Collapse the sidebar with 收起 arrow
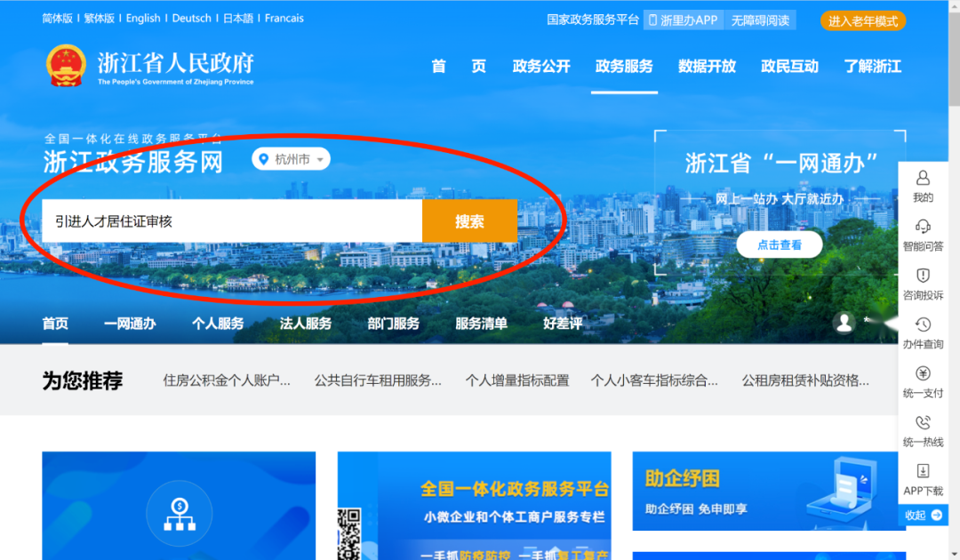The width and height of the screenshot is (960, 560). (x=923, y=516)
